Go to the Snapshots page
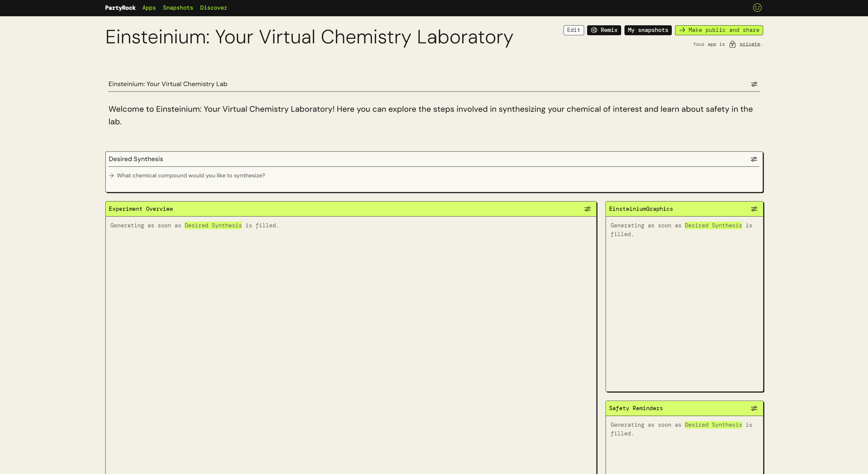The width and height of the screenshot is (868, 474). [178, 8]
